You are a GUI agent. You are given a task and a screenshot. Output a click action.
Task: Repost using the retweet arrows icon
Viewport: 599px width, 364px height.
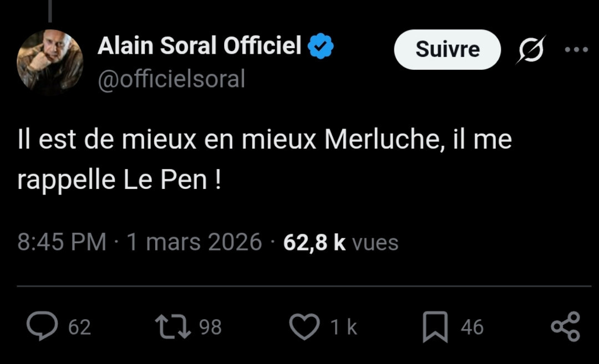pos(172,326)
